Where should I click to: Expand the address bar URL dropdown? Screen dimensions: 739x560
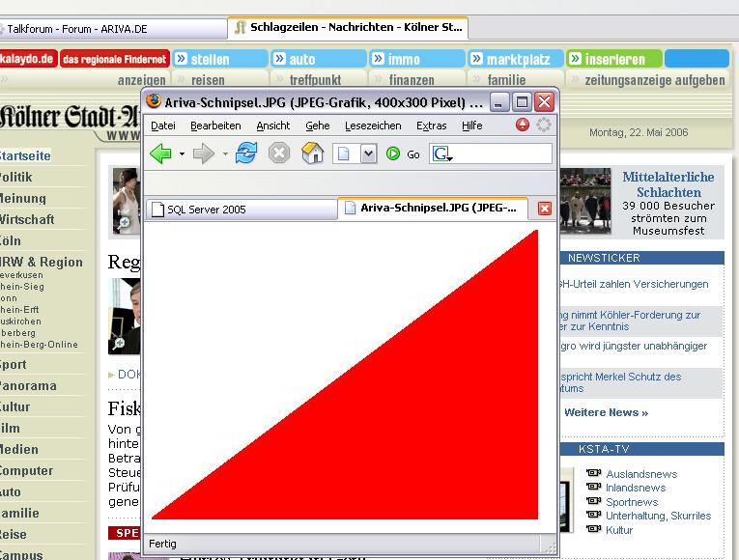point(368,154)
